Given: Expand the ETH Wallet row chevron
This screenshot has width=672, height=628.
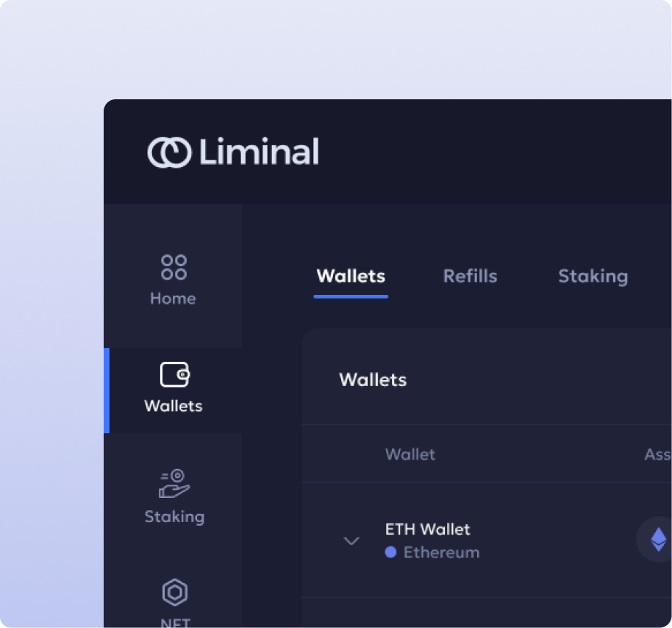Looking at the screenshot, I should [351, 540].
